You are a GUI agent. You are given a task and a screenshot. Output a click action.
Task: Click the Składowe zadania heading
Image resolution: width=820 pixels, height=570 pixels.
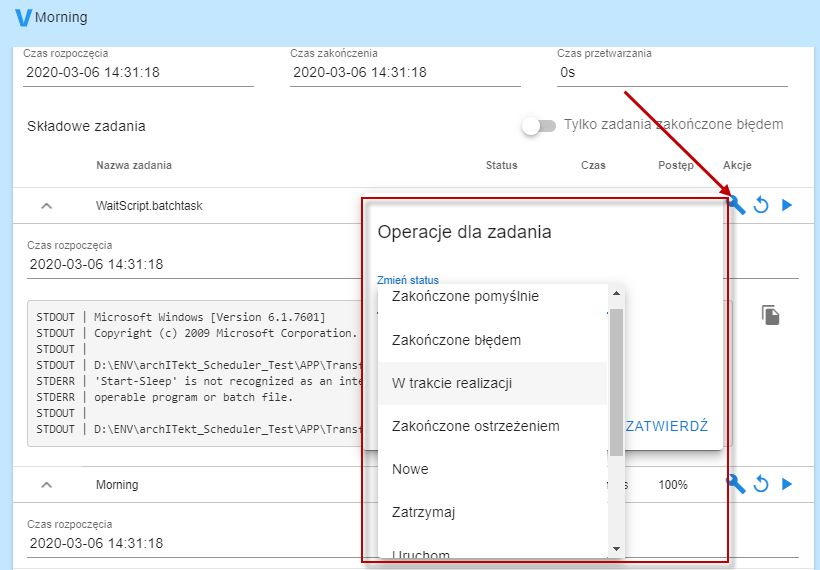coord(86,126)
